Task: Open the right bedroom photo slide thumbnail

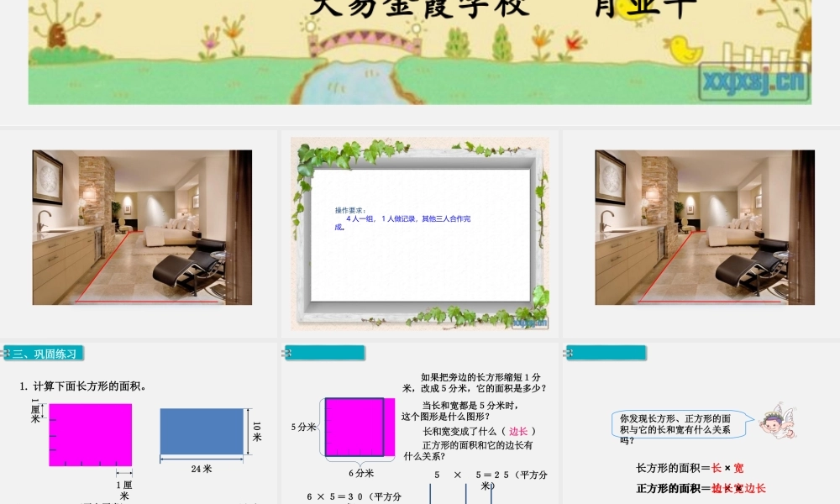Action: (x=705, y=227)
